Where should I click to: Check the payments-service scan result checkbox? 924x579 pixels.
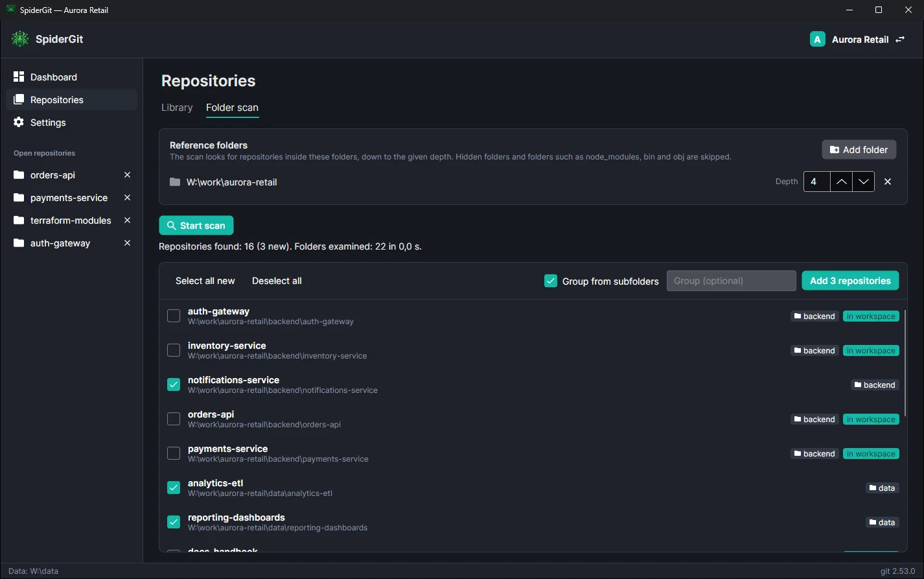coord(174,453)
